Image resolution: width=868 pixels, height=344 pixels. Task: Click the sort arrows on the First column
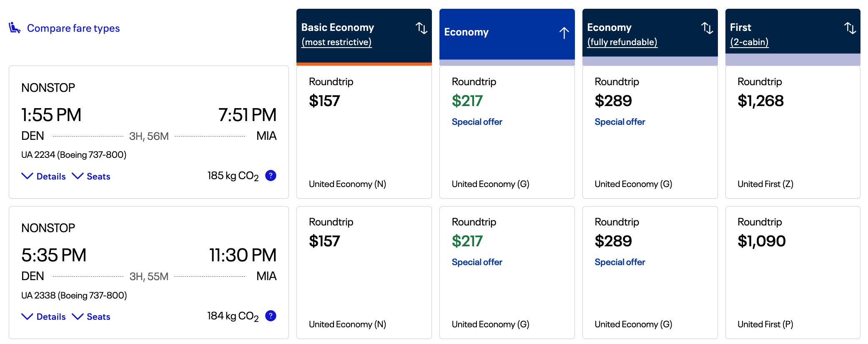click(850, 28)
